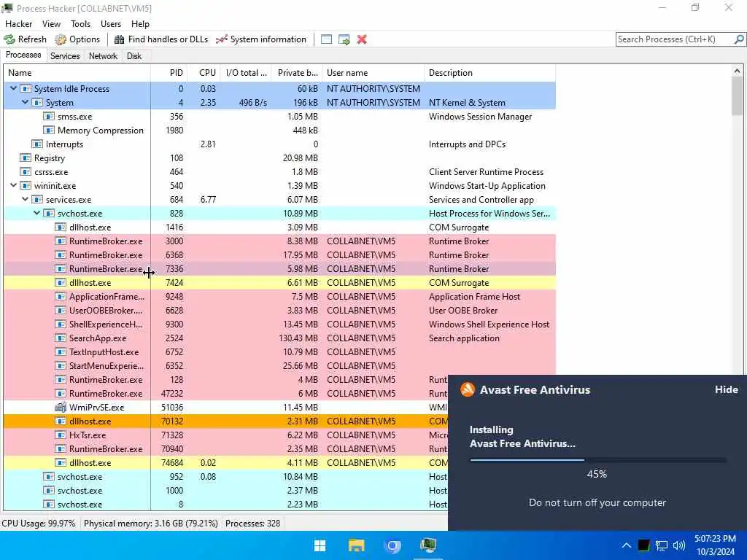Sort by Private bytes column header
Image resolution: width=747 pixels, height=560 pixels.
[x=298, y=73]
